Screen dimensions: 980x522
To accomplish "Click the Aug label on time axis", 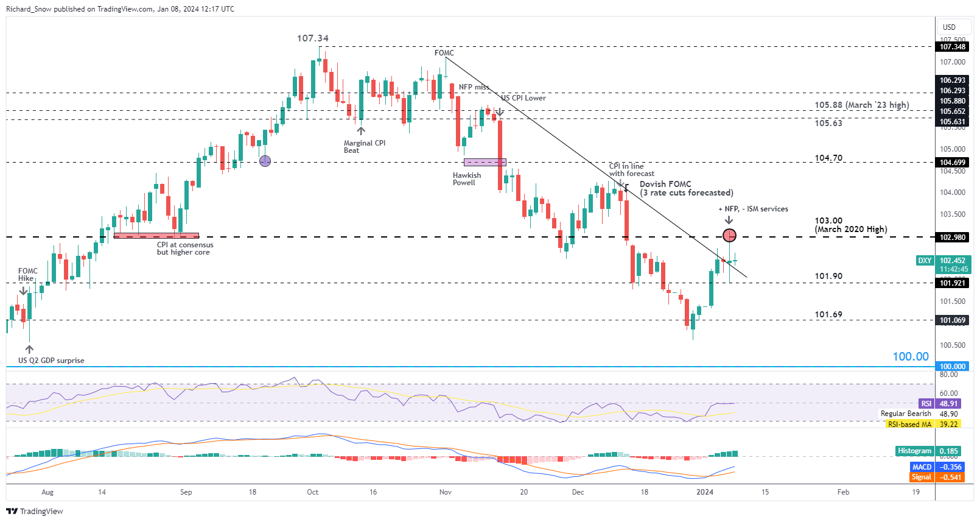I will point(47,492).
